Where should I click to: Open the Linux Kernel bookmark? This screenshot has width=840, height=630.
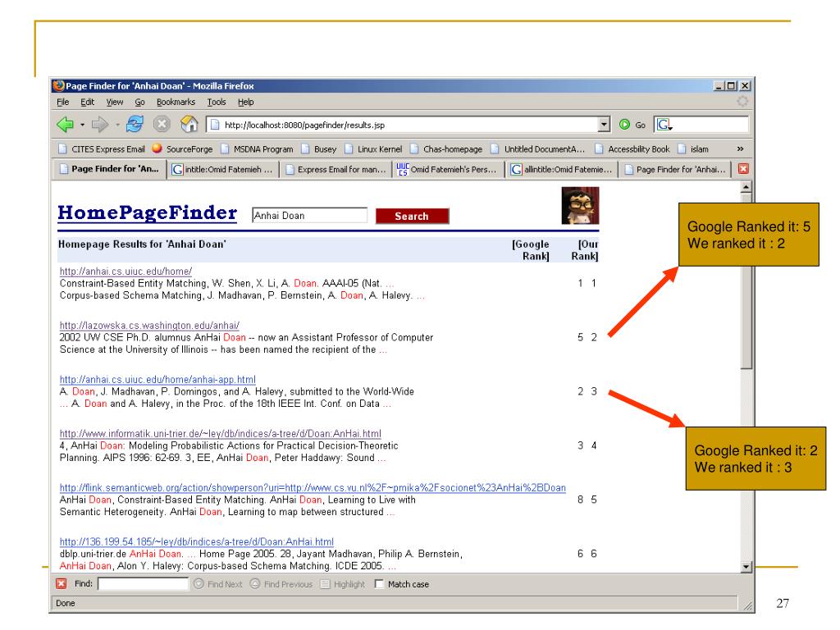[373, 149]
